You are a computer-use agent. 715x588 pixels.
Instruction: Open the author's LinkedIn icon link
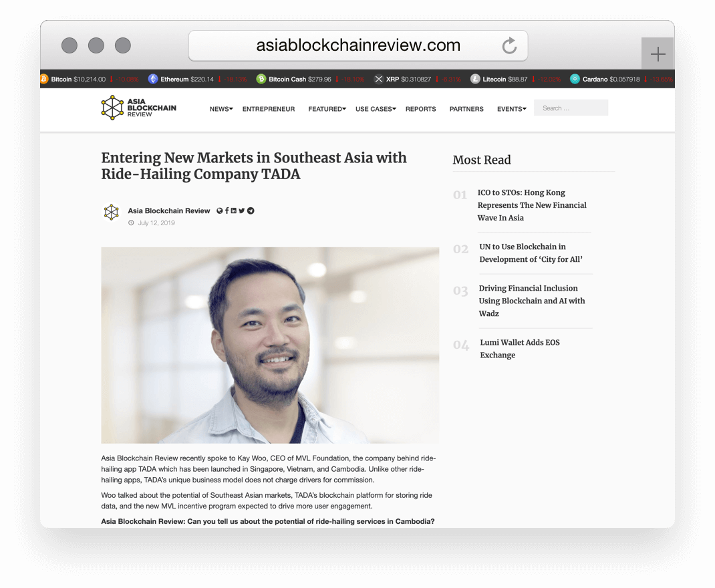point(234,211)
